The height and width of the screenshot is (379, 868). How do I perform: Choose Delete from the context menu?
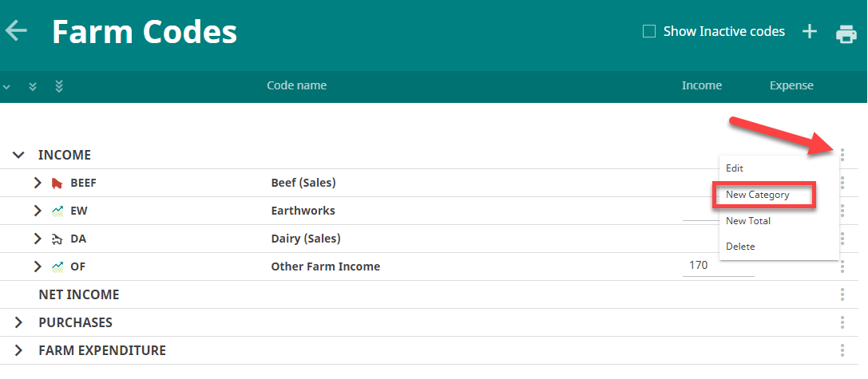click(x=740, y=247)
